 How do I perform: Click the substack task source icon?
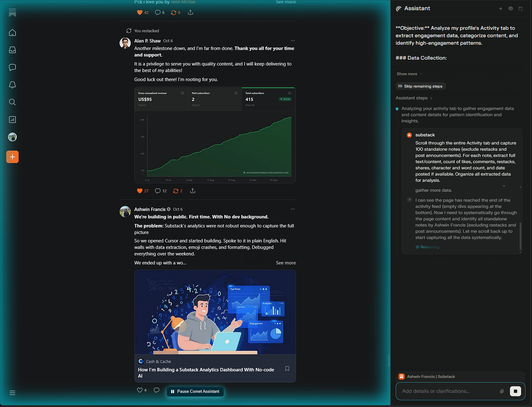(x=409, y=135)
